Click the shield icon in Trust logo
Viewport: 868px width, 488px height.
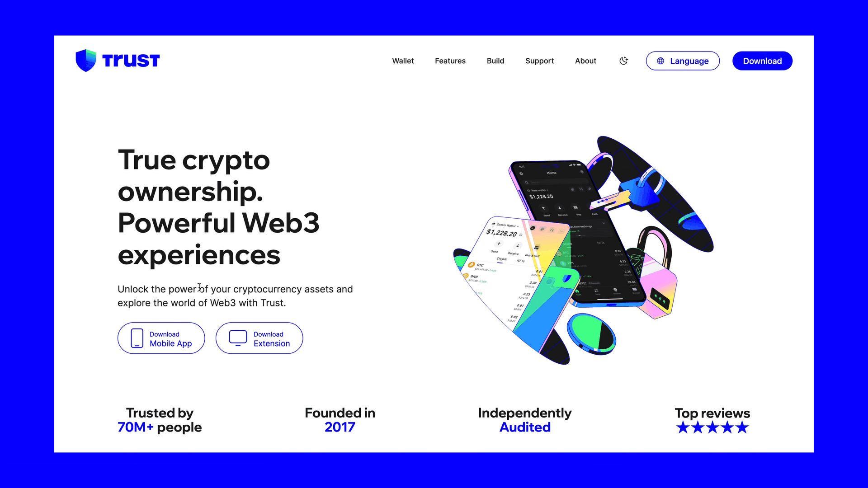click(x=86, y=60)
